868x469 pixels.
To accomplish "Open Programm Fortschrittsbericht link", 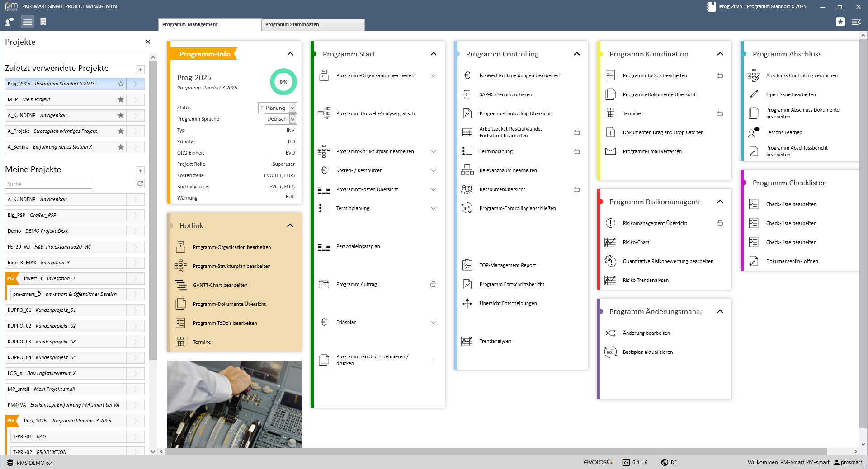I will (x=512, y=284).
